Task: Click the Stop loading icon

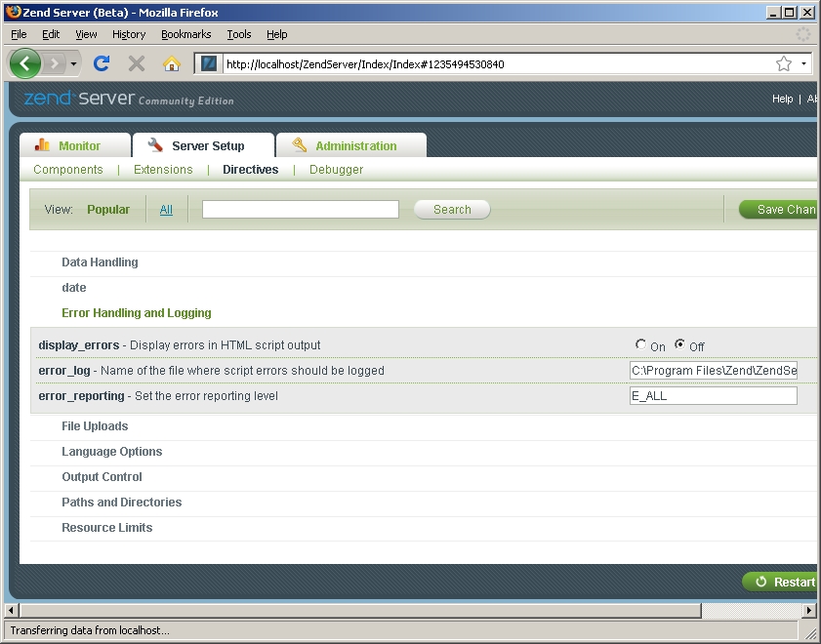Action: (x=137, y=64)
